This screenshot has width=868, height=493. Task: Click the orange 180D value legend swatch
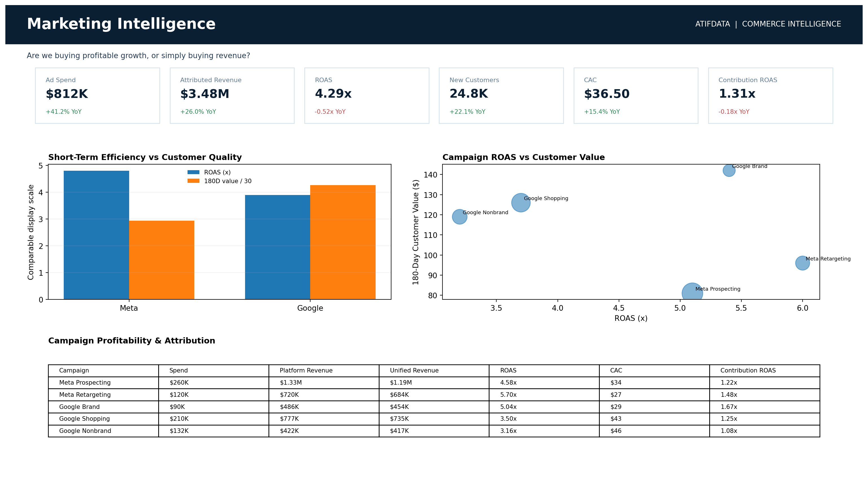pos(193,181)
